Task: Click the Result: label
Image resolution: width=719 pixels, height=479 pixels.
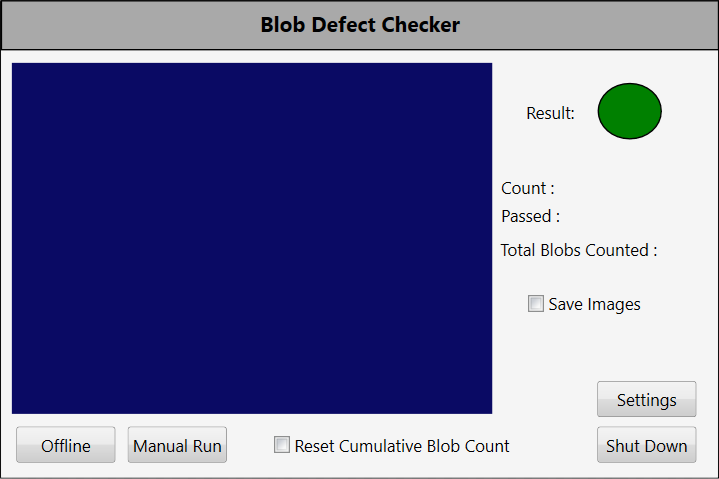Action: [x=550, y=113]
